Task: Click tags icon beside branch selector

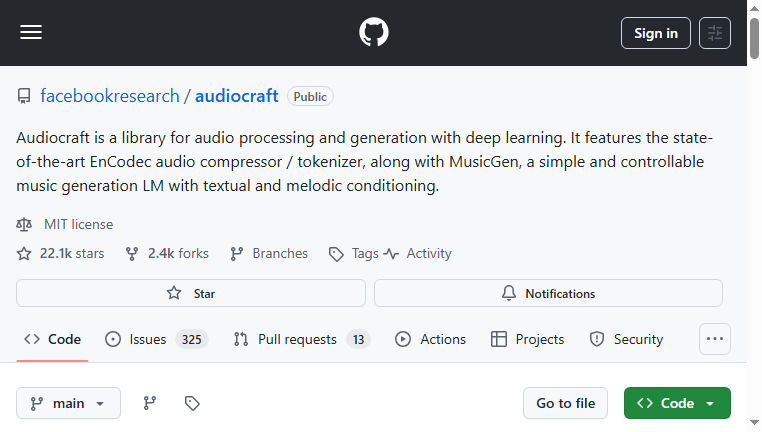Action: (x=192, y=403)
